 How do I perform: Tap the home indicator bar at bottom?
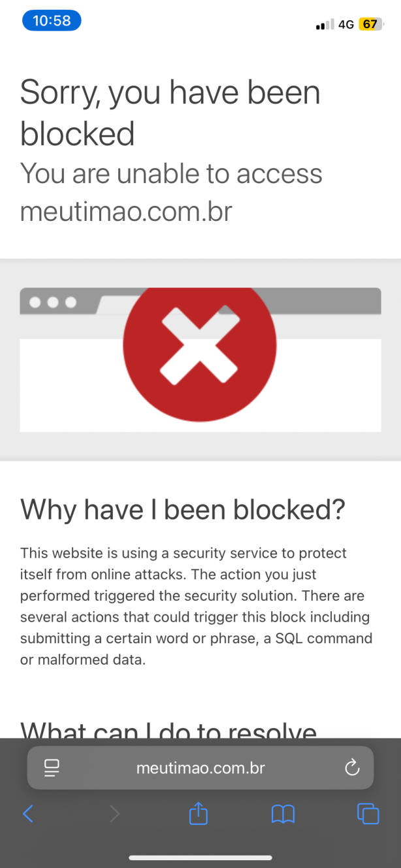point(200,858)
